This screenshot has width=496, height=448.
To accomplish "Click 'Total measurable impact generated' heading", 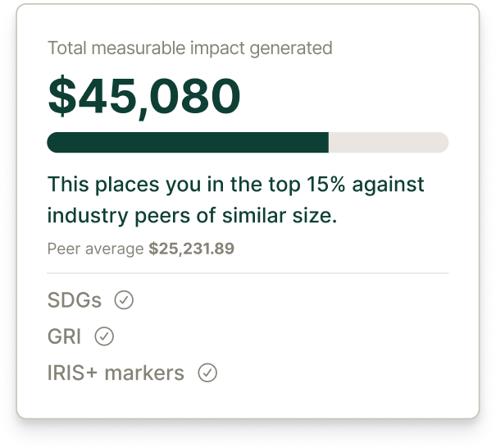I will tap(189, 48).
